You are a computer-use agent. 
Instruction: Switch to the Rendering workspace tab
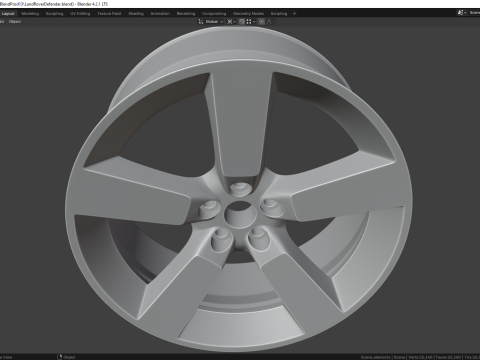(x=186, y=14)
